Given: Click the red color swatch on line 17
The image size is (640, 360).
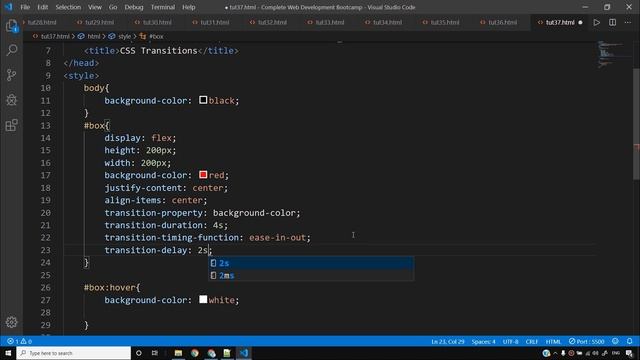Looking at the screenshot, I should click(203, 175).
